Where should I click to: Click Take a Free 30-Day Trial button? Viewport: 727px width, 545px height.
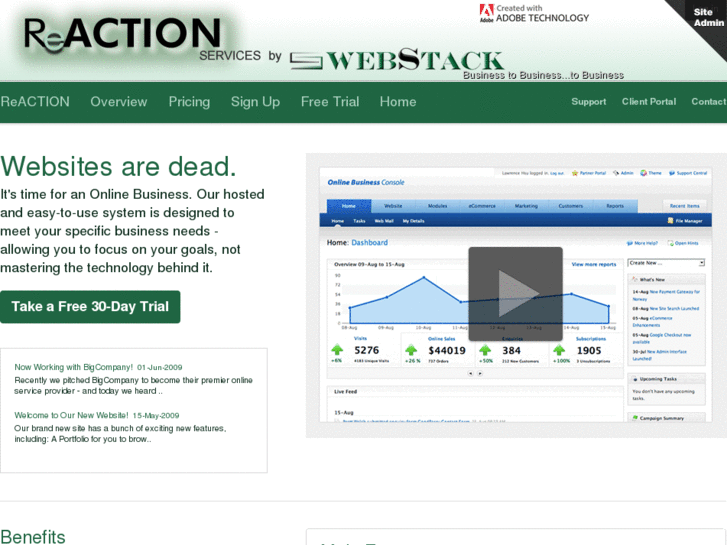point(90,307)
